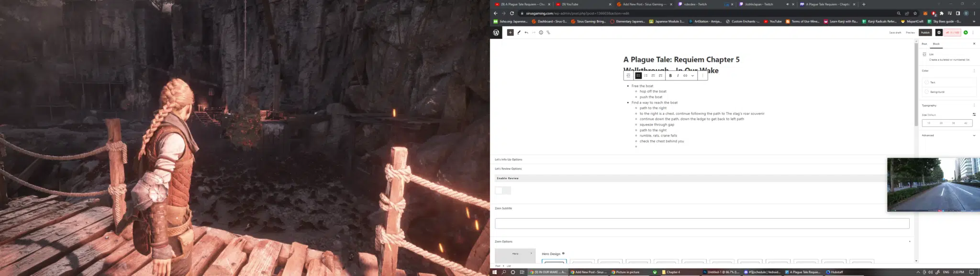
Task: Expand the Advanced panel
Action: pyautogui.click(x=948, y=135)
